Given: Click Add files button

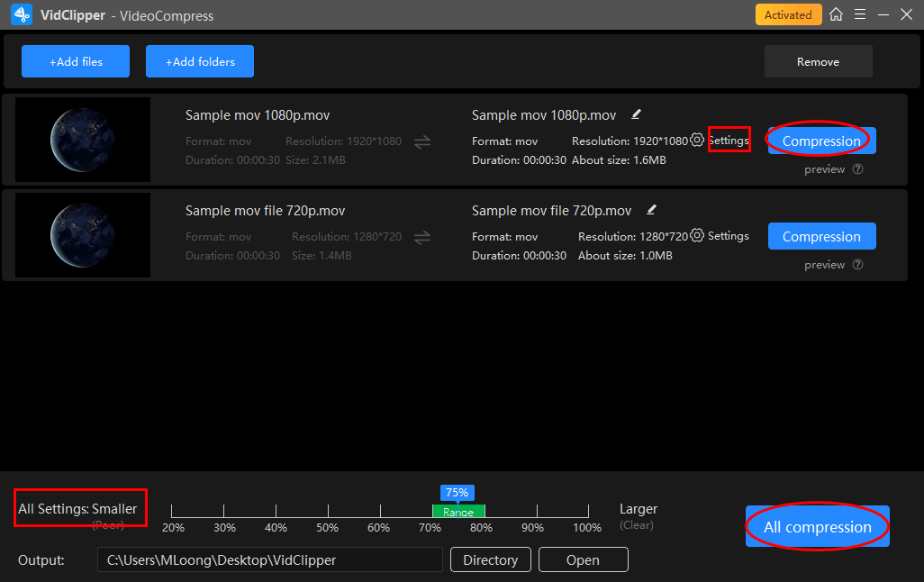Looking at the screenshot, I should pyautogui.click(x=76, y=61).
